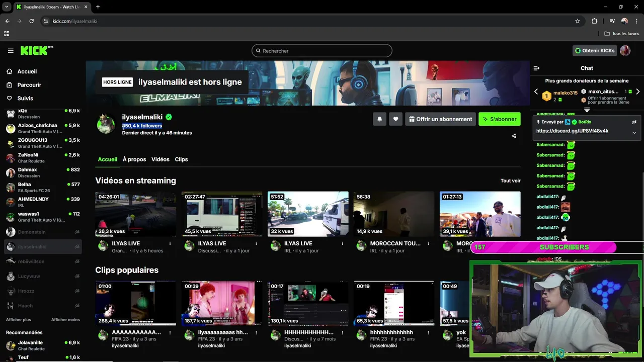Click the ilyaselmaliki channel profile avatar
The height and width of the screenshot is (362, 644).
pyautogui.click(x=106, y=124)
